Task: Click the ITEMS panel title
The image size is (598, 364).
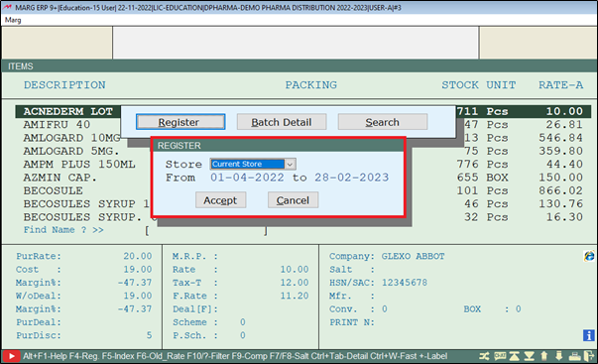Action: point(21,66)
